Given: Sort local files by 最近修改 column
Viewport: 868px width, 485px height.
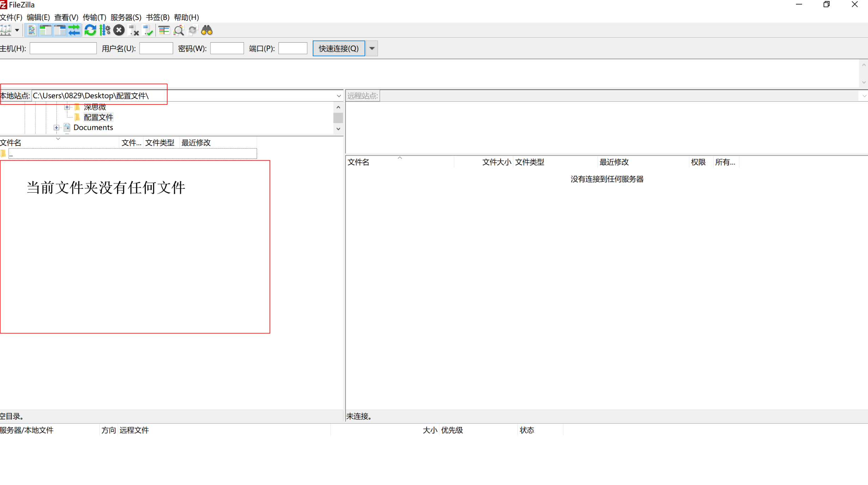Looking at the screenshot, I should [196, 143].
